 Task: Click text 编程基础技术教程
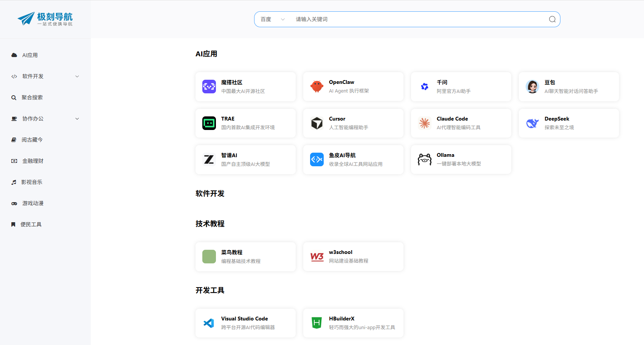tap(241, 261)
